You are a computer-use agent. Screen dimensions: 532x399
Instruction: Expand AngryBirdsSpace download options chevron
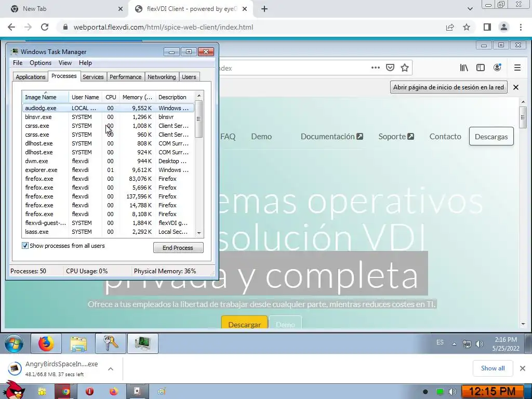click(111, 369)
